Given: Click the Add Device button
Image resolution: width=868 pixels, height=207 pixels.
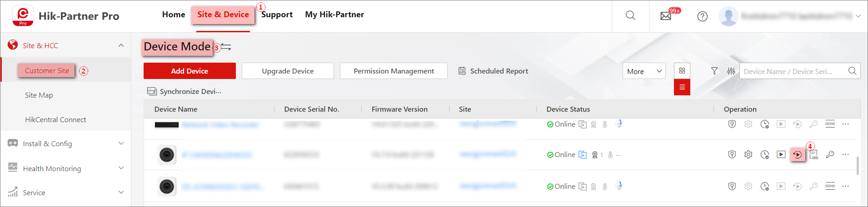Looking at the screenshot, I should click(x=190, y=71).
